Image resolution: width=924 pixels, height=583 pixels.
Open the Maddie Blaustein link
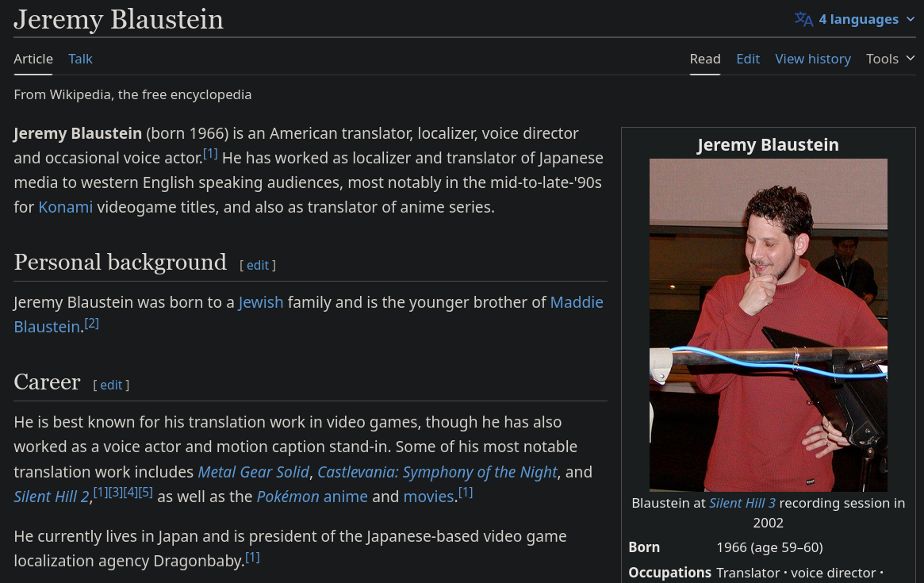(x=577, y=302)
